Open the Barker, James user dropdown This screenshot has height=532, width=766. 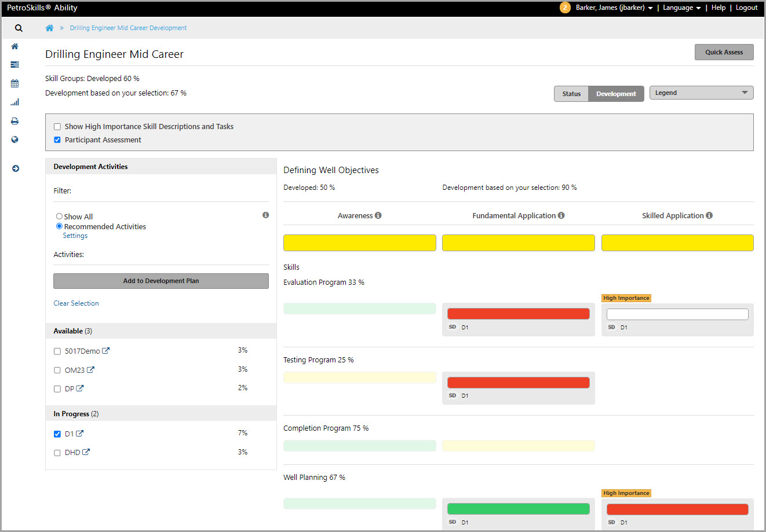point(614,8)
